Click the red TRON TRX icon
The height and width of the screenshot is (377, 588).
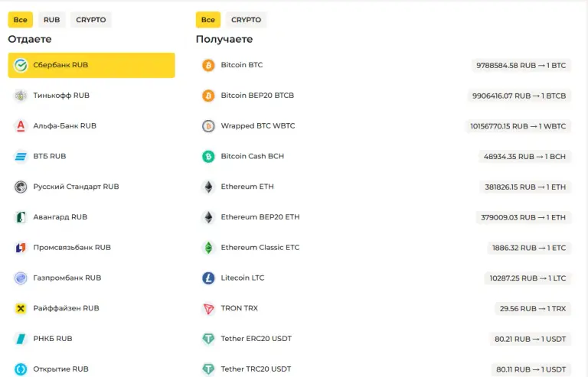(208, 308)
